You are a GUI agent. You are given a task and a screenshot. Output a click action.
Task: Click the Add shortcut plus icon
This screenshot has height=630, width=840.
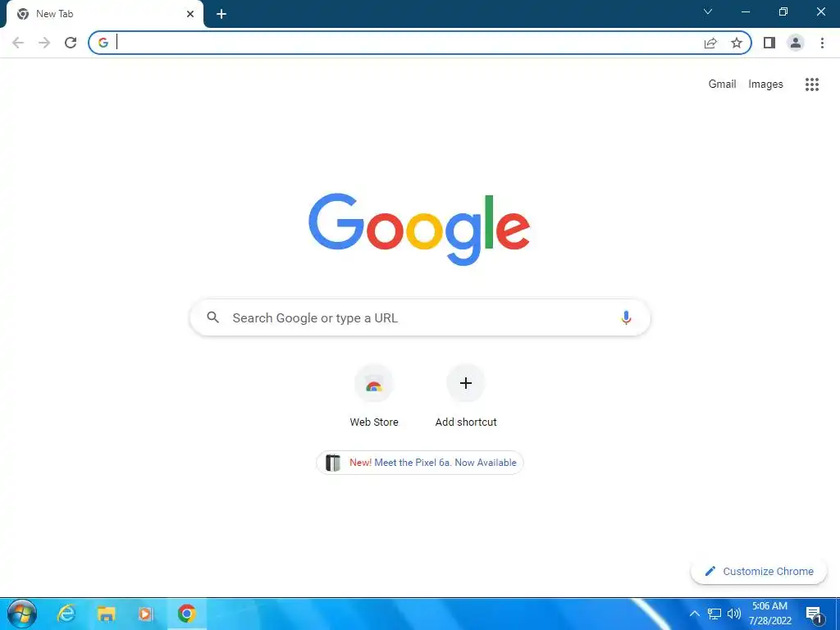pos(466,383)
